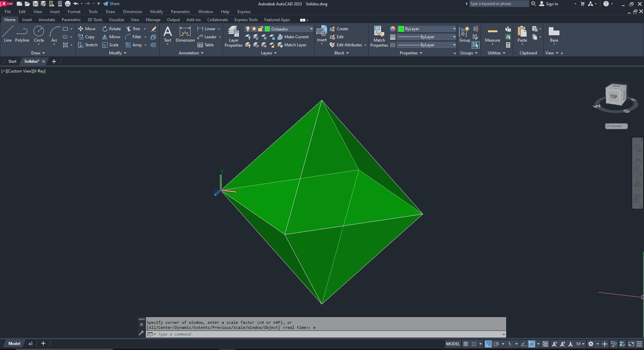Open the Octaedro layer dropdown
The height and width of the screenshot is (350, 644).
[x=311, y=29]
